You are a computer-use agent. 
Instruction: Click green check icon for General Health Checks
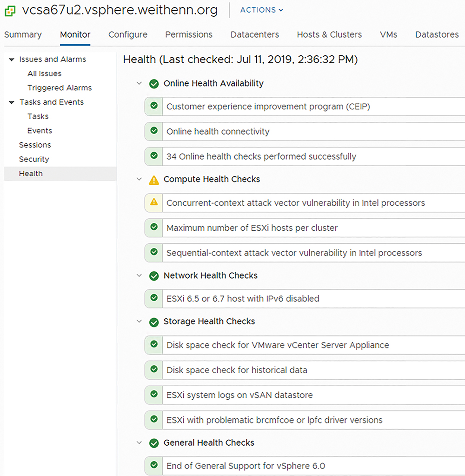coord(154,443)
